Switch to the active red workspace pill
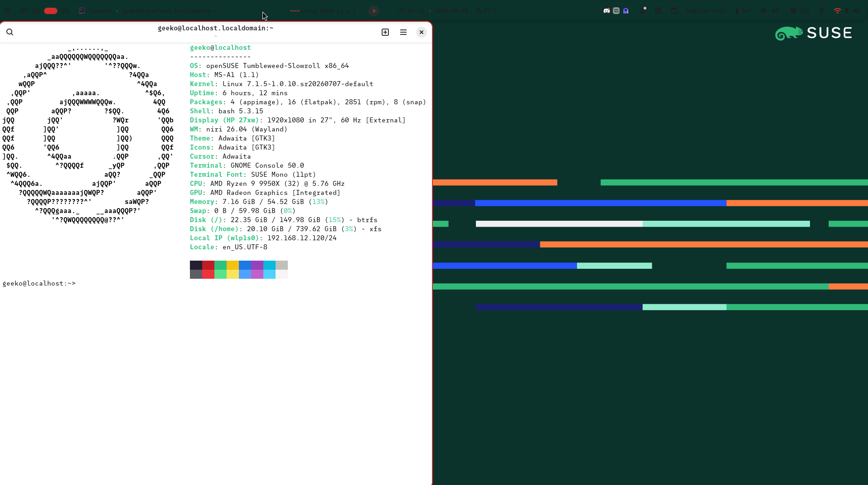868x485 pixels. [x=51, y=11]
